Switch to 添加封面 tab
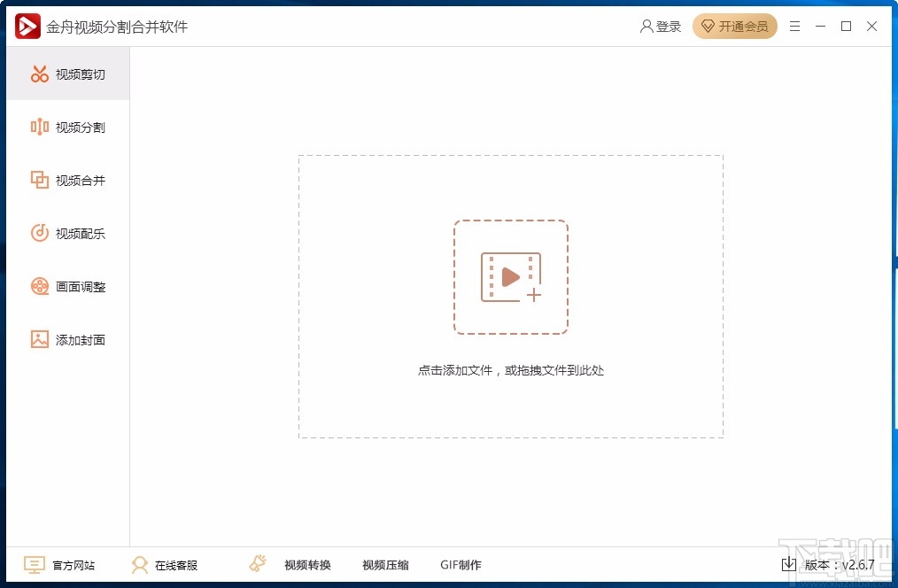898x588 pixels. coord(68,339)
